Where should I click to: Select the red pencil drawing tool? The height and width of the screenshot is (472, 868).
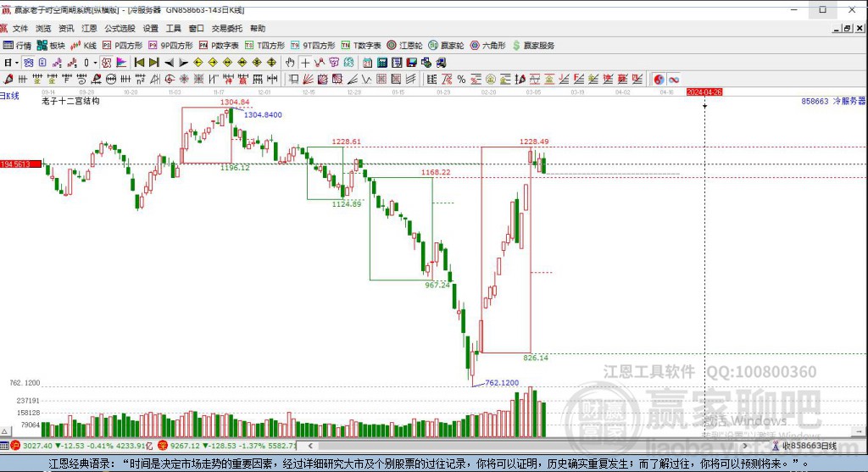(8, 79)
